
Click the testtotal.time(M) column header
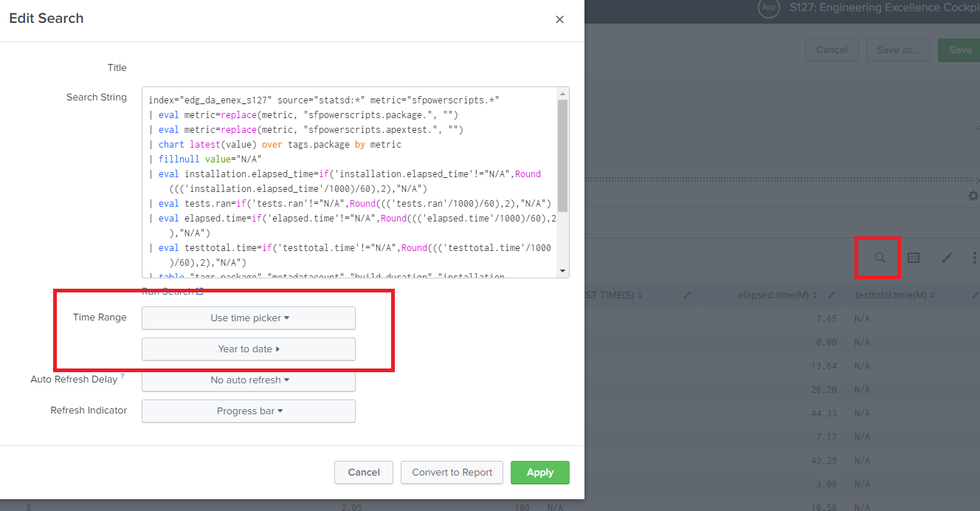[914, 295]
